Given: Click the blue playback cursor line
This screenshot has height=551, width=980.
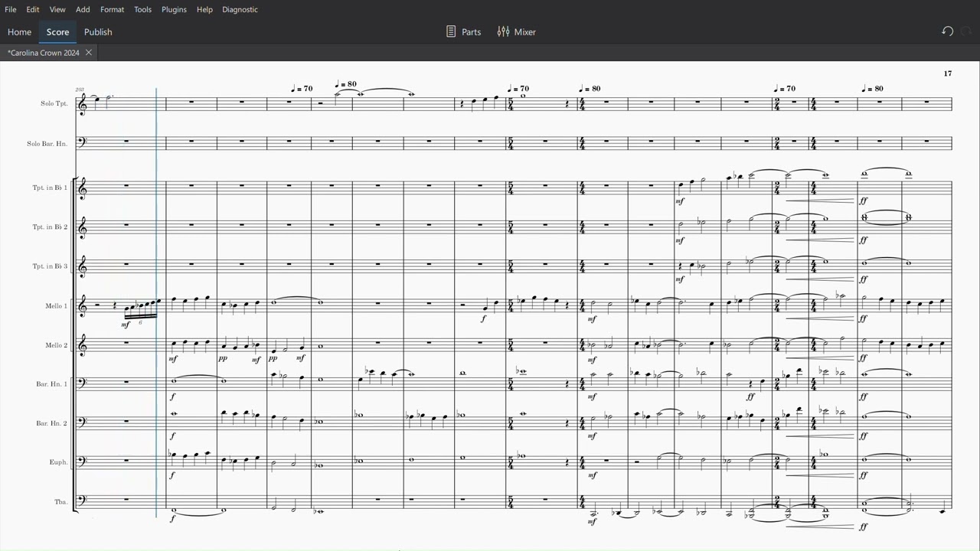Looking at the screenshot, I should click(x=157, y=302).
